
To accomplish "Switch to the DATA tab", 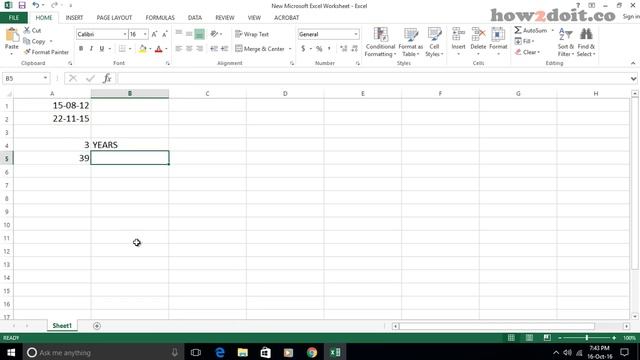I will [x=195, y=18].
